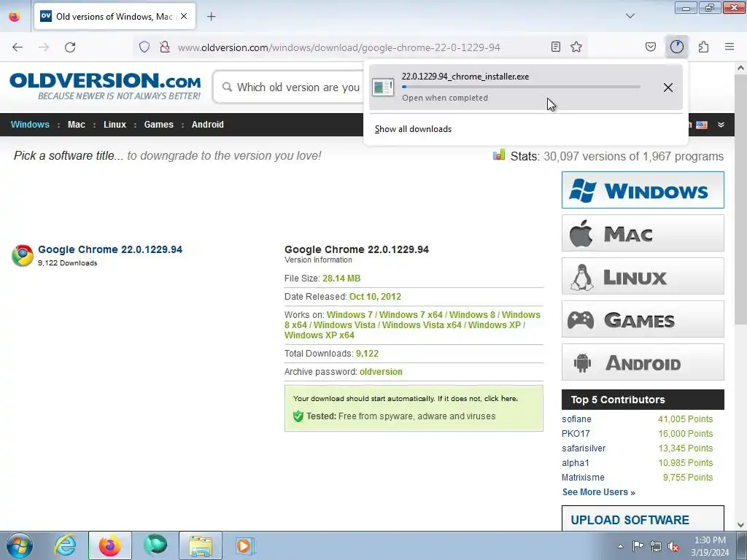Click the scrollbar down arrow
Image resolution: width=747 pixels, height=560 pixels.
pyautogui.click(x=741, y=525)
